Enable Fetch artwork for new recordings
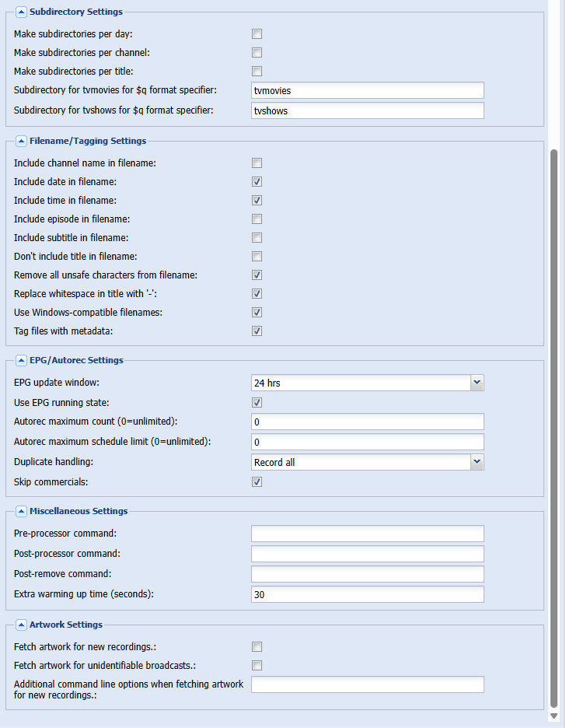566x728 pixels. [x=257, y=647]
